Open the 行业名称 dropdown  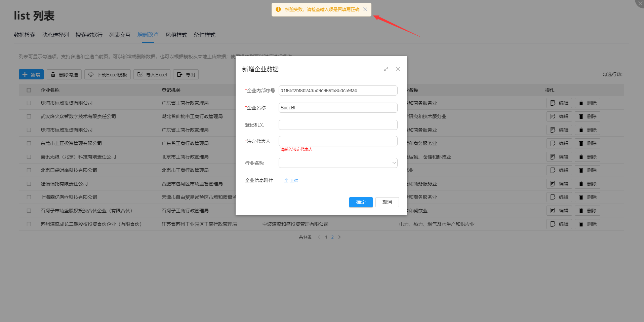pos(338,163)
